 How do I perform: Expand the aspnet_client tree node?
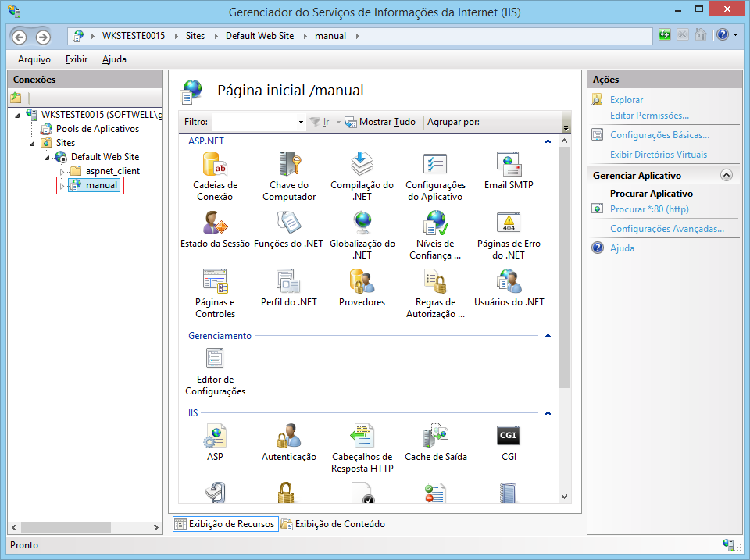click(62, 171)
